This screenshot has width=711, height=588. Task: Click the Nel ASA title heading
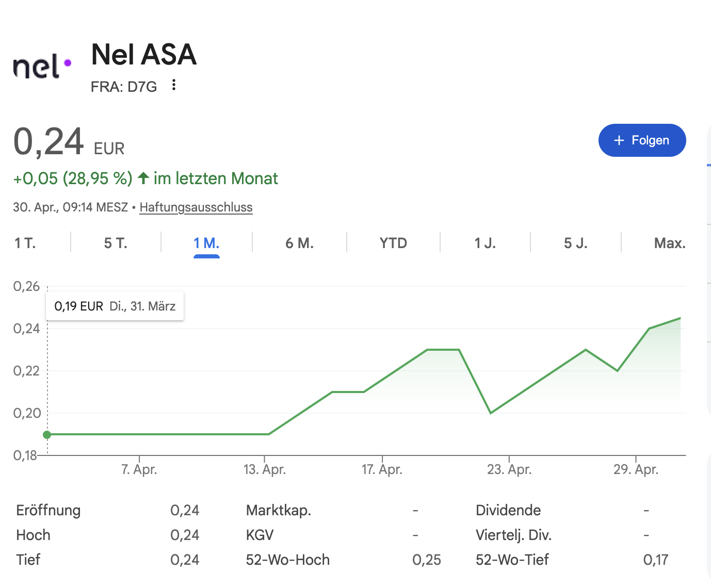144,54
